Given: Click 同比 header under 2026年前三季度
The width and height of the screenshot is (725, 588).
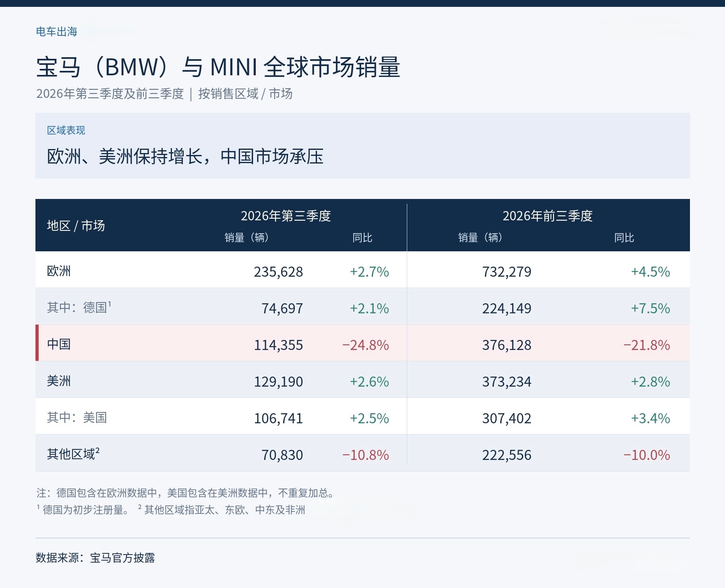Looking at the screenshot, I should click(624, 238).
